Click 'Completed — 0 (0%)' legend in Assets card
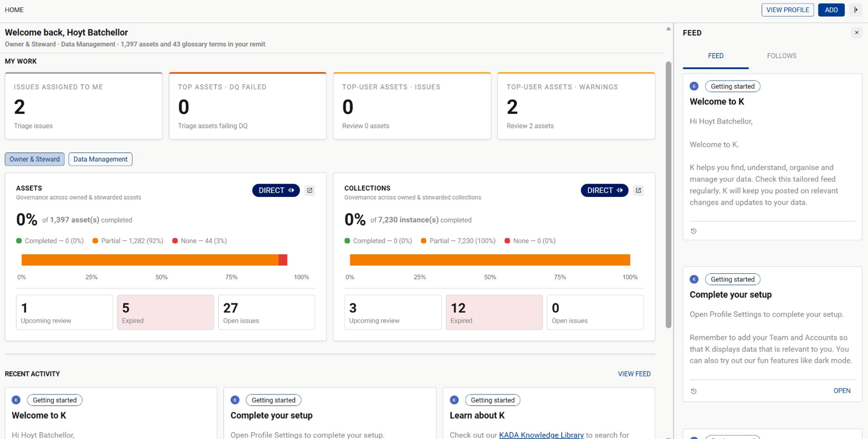868x439 pixels. (x=50, y=241)
